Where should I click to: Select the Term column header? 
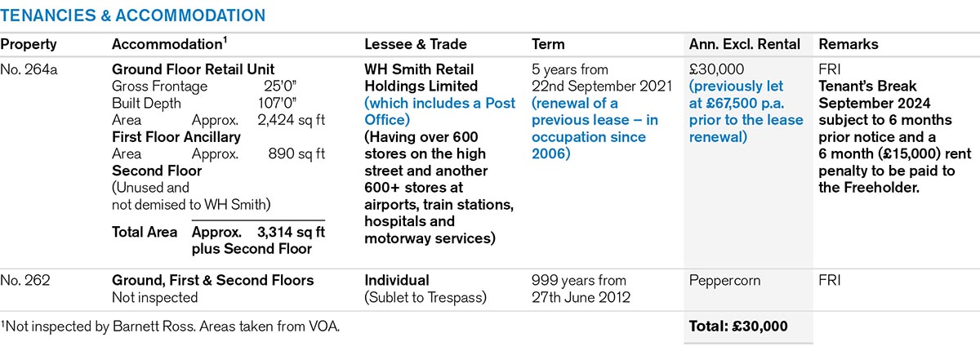[x=548, y=44]
